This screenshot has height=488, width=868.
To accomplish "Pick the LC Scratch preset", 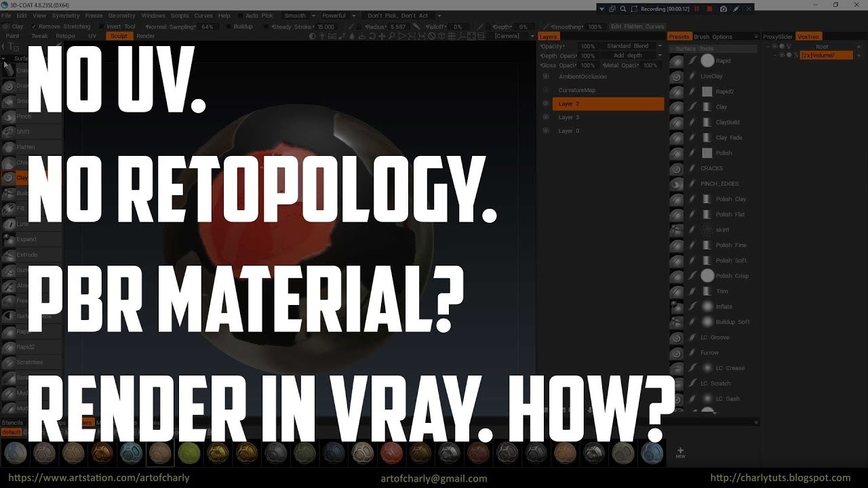I will pyautogui.click(x=715, y=384).
